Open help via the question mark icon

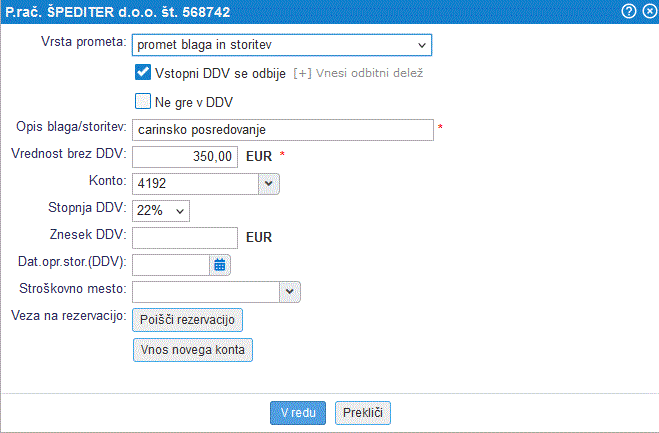[x=629, y=11]
